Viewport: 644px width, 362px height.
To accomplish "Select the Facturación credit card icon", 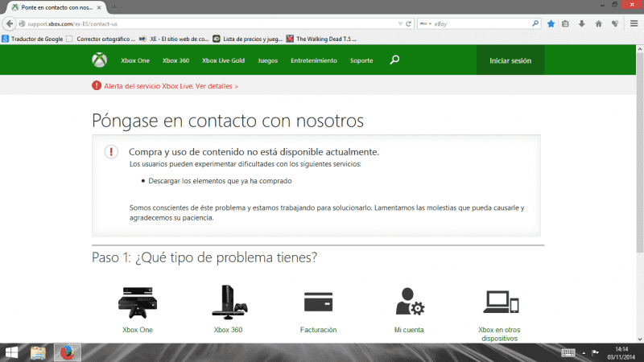I will coord(318,302).
